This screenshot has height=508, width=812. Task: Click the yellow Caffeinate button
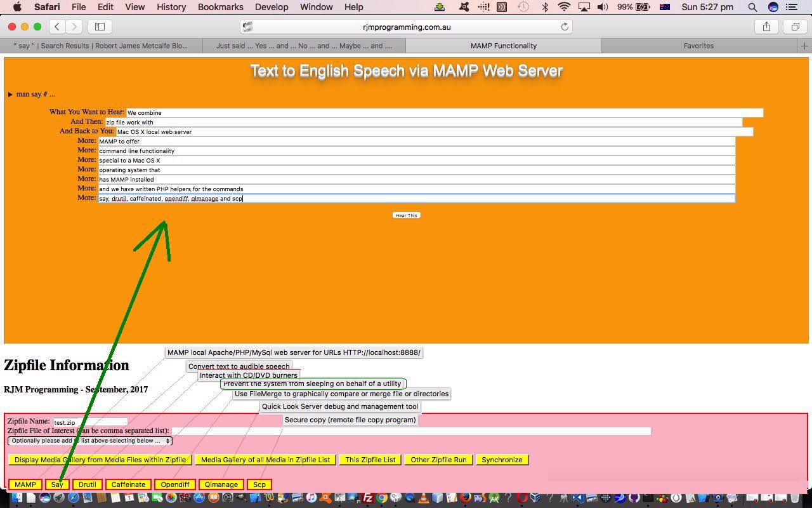click(129, 485)
